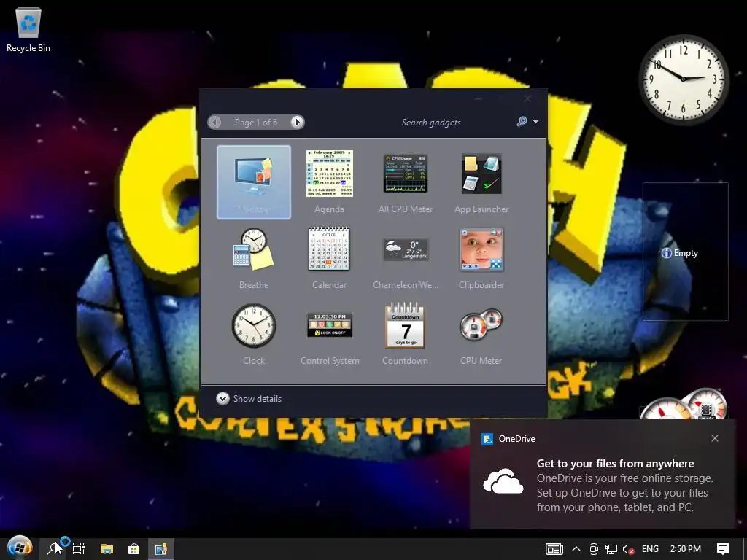
Task: Minimize the gadget gallery window
Action: point(479,98)
